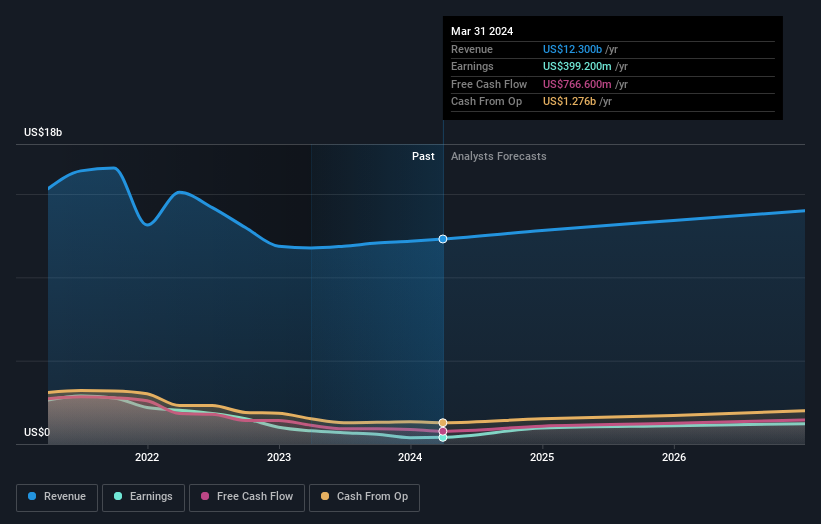Click the US$12.300b revenue value
Screen dimensions: 821x524
572,49
